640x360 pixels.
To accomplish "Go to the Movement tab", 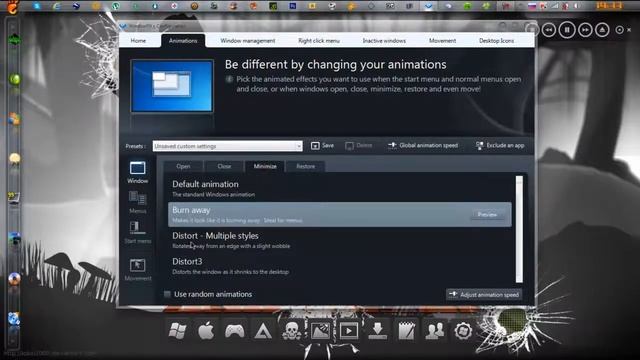I will click(442, 41).
